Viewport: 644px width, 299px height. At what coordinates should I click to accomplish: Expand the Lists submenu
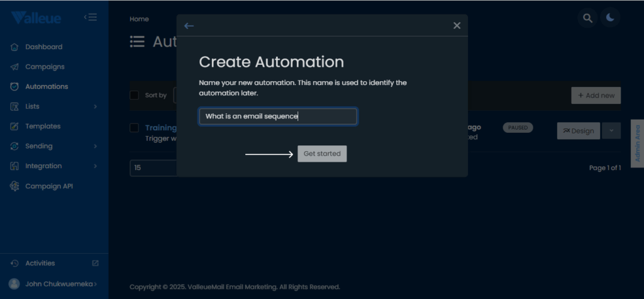click(96, 106)
